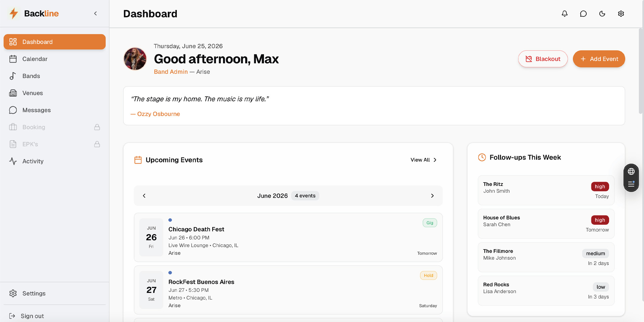Collapse the sidebar with the chevron

click(96, 13)
